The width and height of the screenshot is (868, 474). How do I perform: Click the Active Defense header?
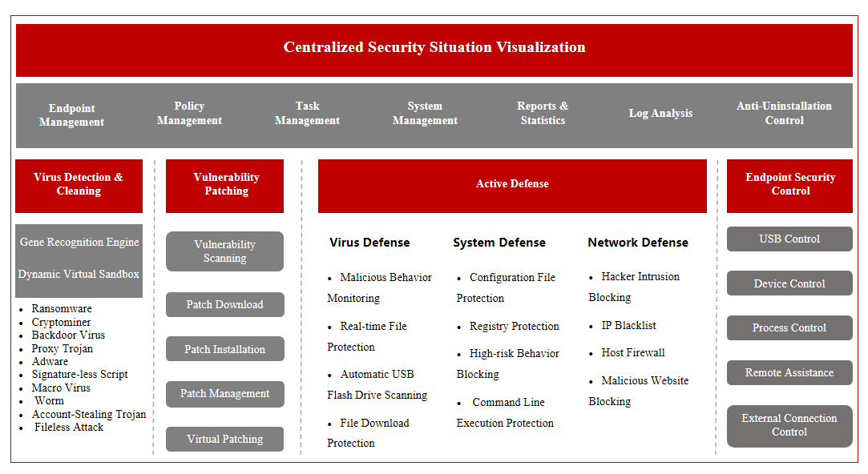512,186
